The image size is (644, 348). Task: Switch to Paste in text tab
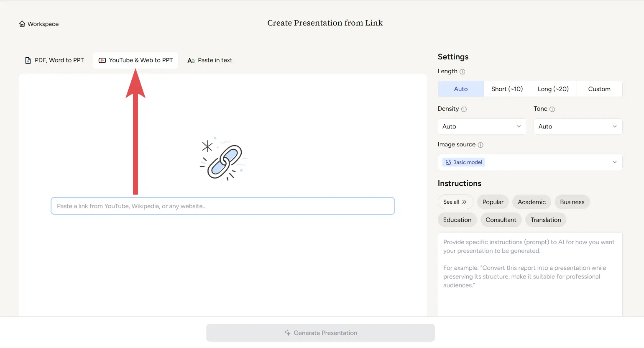pos(210,60)
